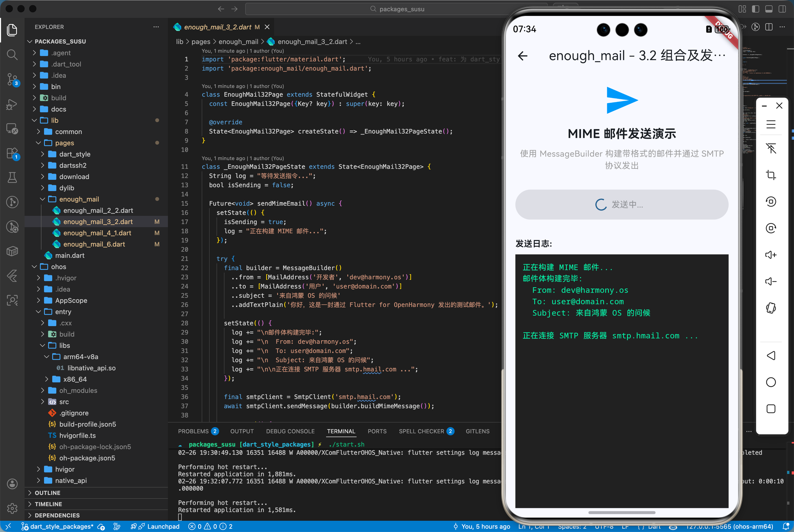Tap the app's back arrow
Image resolution: width=794 pixels, height=532 pixels.
pos(522,56)
